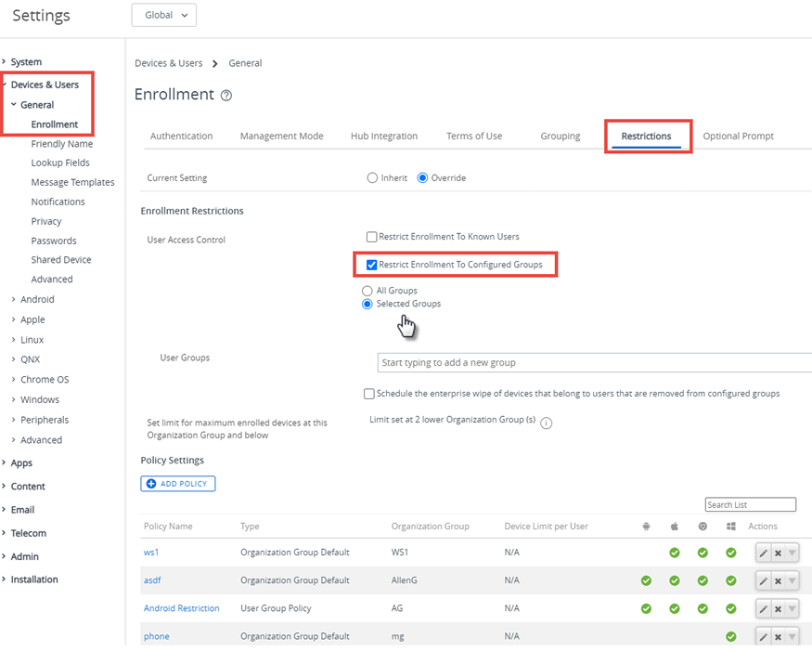This screenshot has height=651, width=812.
Task: Open the asdf policy link
Action: pyautogui.click(x=152, y=580)
